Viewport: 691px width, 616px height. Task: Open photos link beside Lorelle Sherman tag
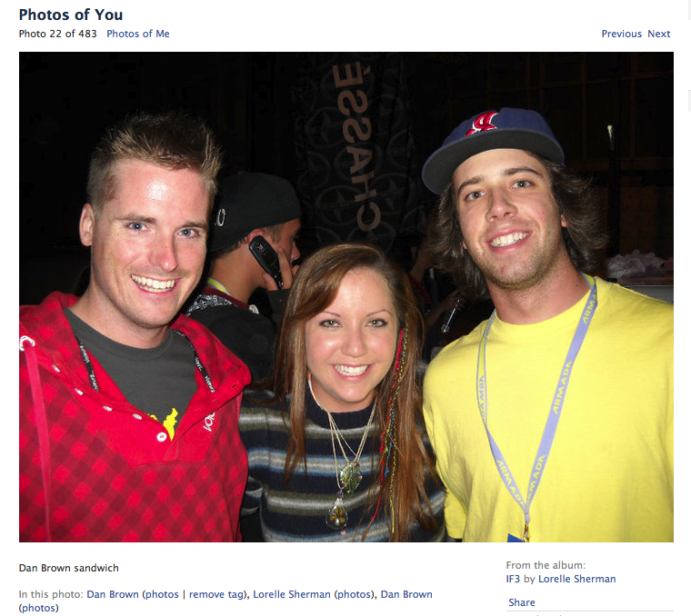354,594
